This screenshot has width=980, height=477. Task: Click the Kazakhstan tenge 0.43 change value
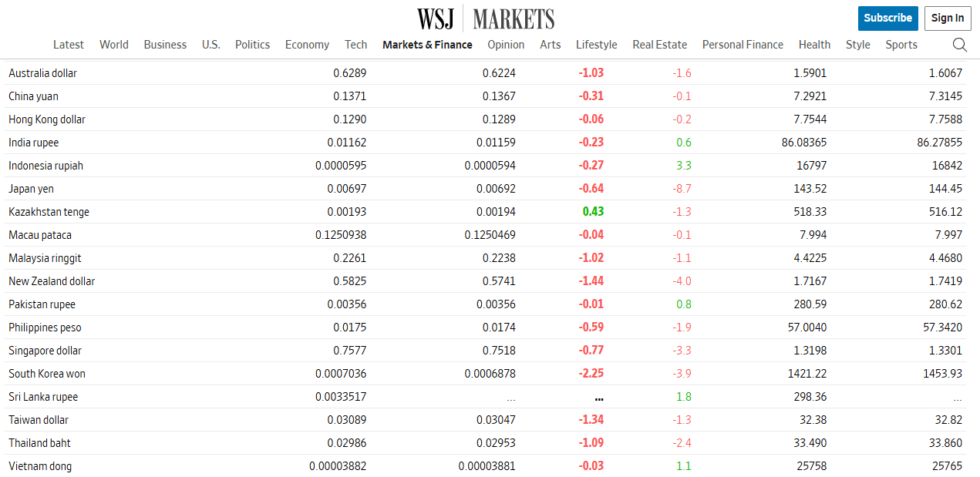[593, 212]
